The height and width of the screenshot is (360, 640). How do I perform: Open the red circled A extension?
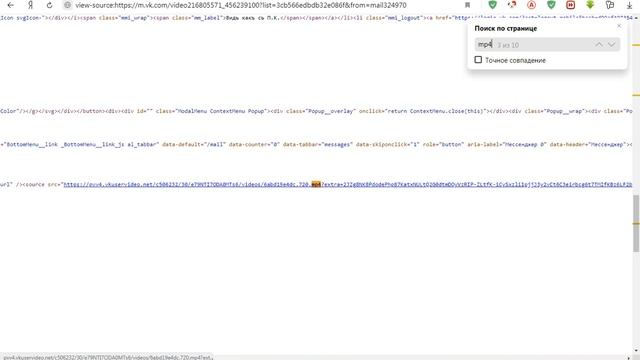coord(531,5)
